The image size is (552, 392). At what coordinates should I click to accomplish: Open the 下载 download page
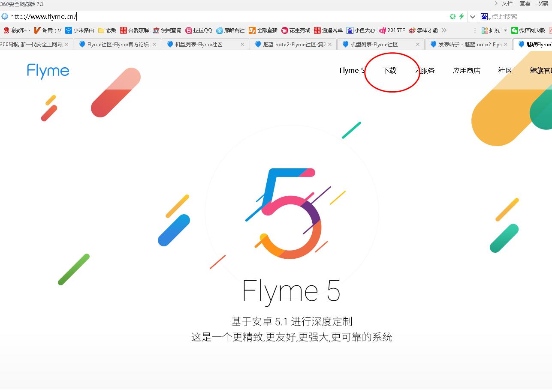[x=389, y=71]
